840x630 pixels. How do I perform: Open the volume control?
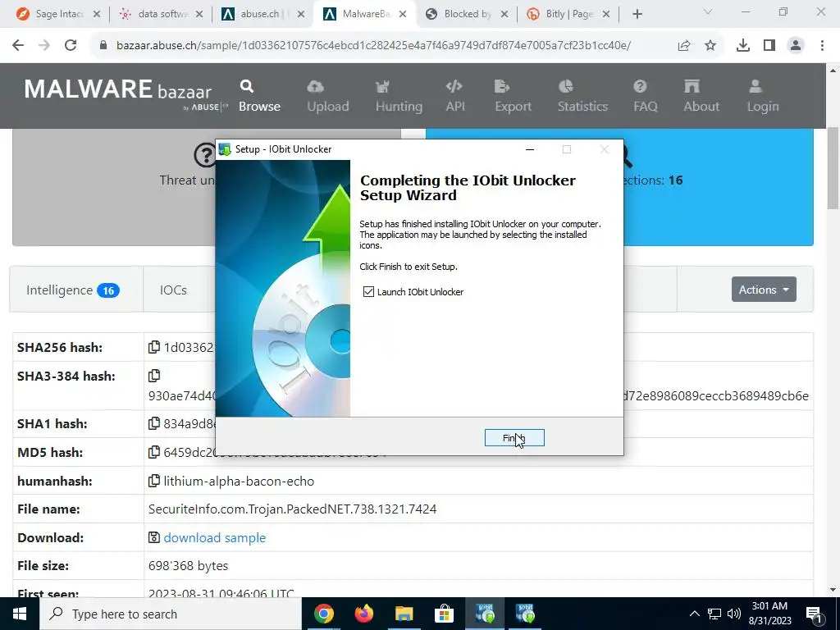(734, 614)
